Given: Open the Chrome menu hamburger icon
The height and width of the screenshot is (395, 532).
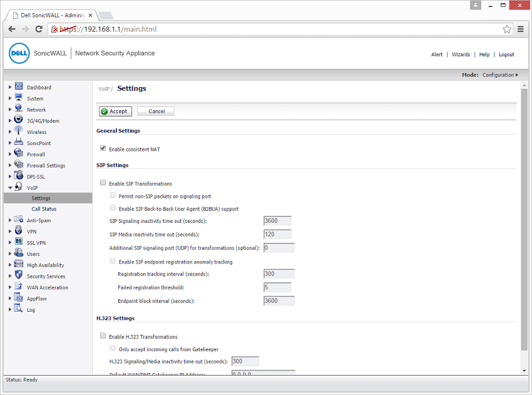Looking at the screenshot, I should click(521, 29).
